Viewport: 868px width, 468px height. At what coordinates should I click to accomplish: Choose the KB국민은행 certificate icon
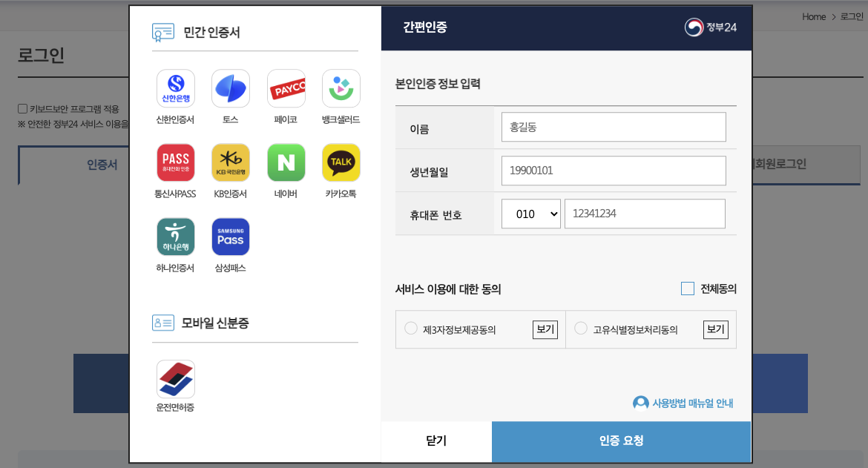231,162
